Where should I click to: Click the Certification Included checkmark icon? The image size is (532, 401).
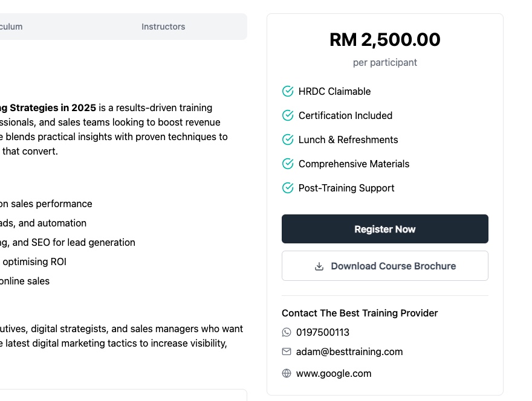coord(288,115)
